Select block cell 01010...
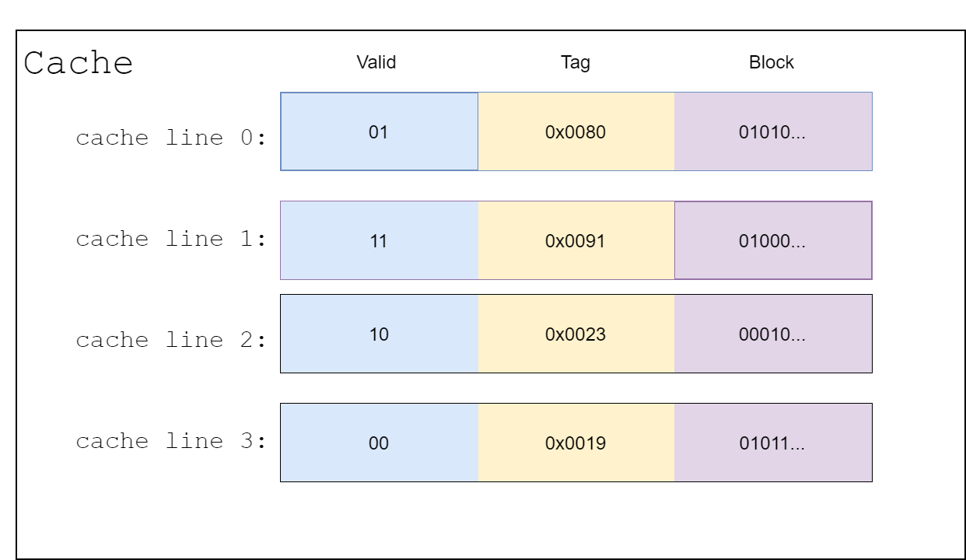 pyautogui.click(x=773, y=131)
